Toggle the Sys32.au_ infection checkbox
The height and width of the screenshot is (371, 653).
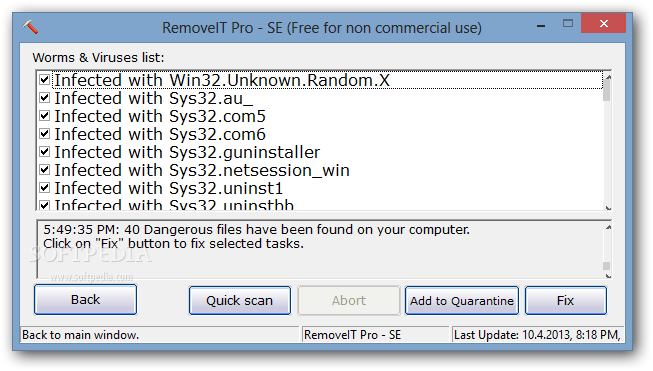pyautogui.click(x=45, y=98)
